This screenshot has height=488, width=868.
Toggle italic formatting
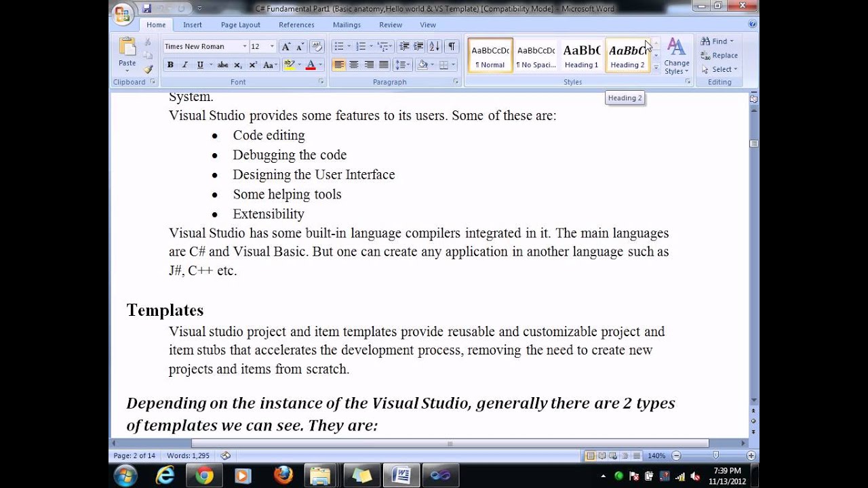[184, 65]
